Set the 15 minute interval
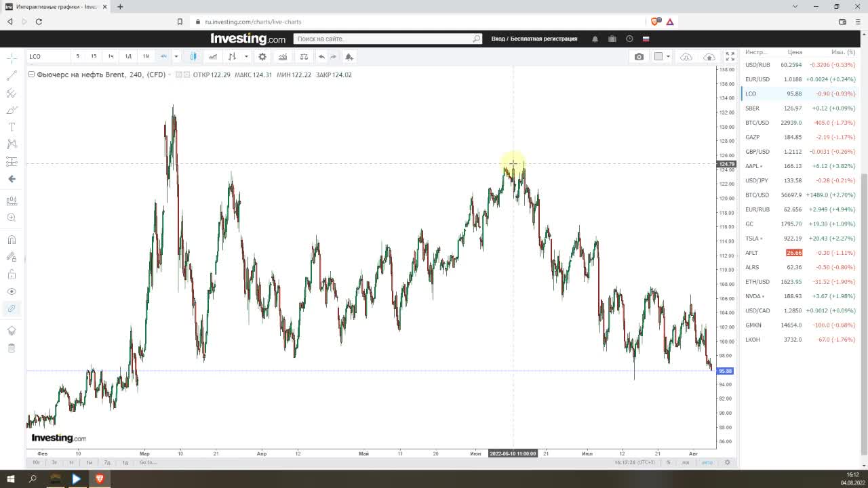Image resolution: width=868 pixels, height=488 pixels. pos(94,56)
